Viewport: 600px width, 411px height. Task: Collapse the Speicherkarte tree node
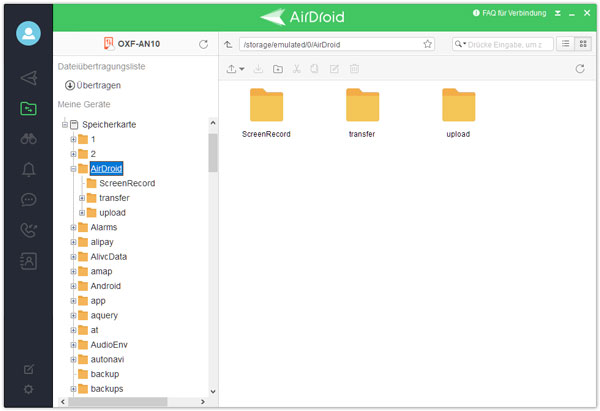point(65,125)
